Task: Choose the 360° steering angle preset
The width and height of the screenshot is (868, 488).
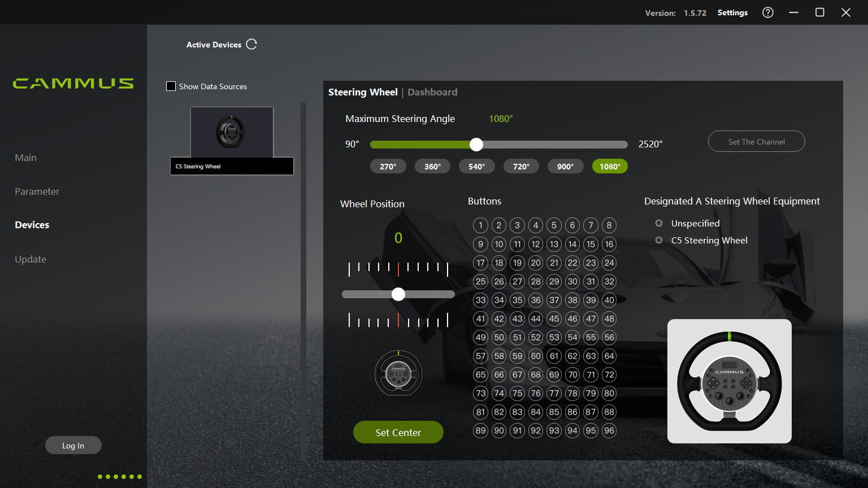Action: [432, 166]
